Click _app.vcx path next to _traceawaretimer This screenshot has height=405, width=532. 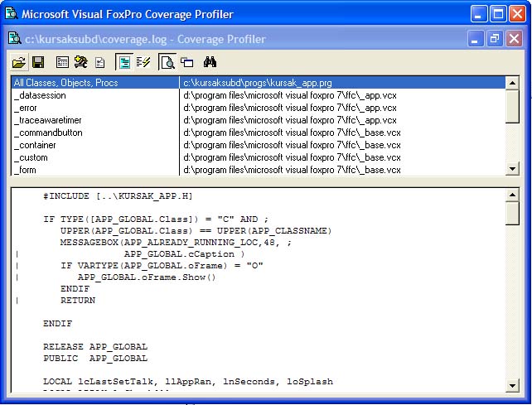[x=290, y=120]
